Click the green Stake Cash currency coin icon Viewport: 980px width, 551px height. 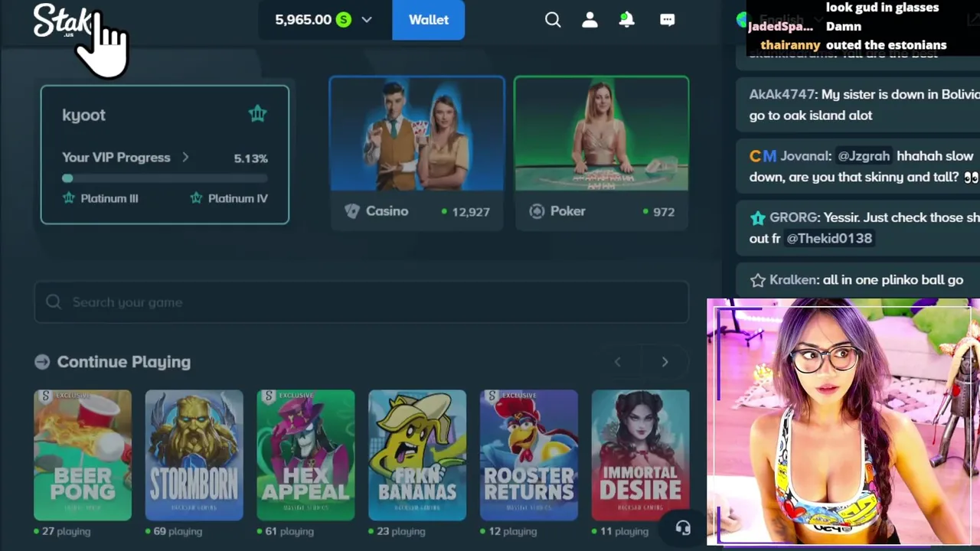click(x=344, y=20)
